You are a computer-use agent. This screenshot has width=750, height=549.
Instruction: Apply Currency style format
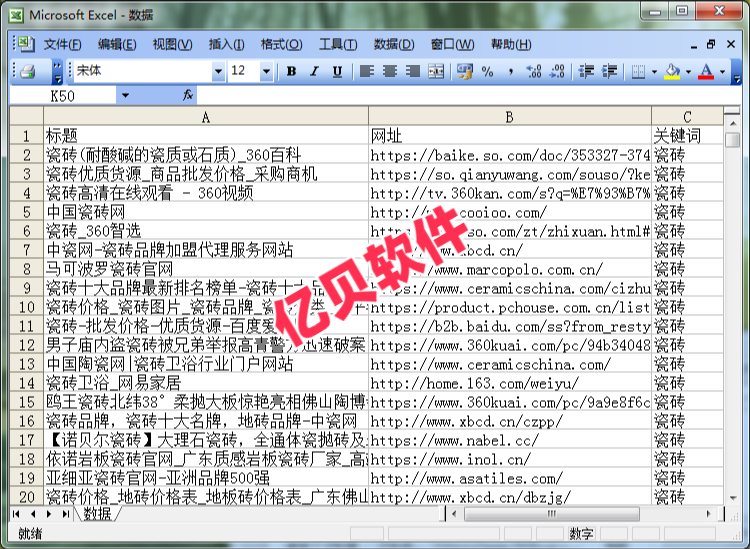(x=464, y=72)
